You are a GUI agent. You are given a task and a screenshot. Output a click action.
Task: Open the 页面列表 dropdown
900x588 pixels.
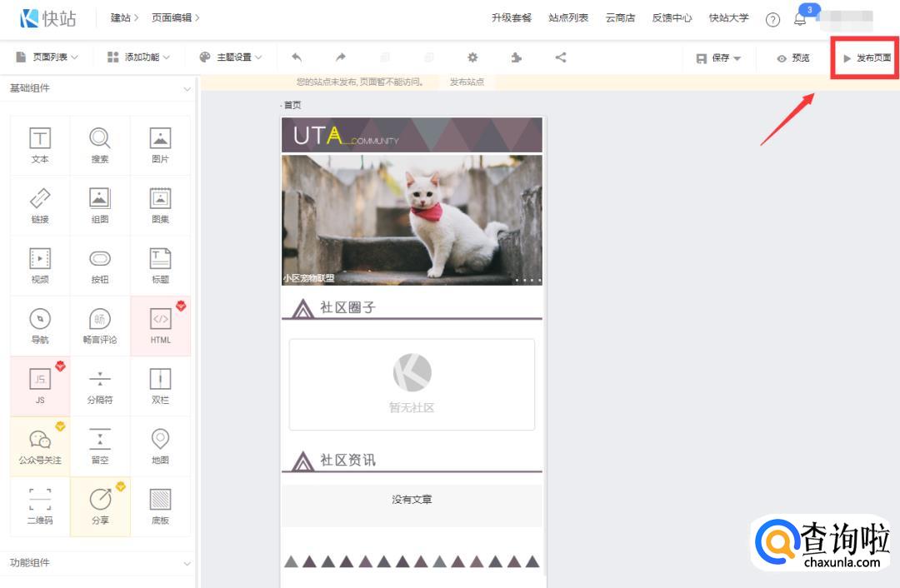click(47, 57)
